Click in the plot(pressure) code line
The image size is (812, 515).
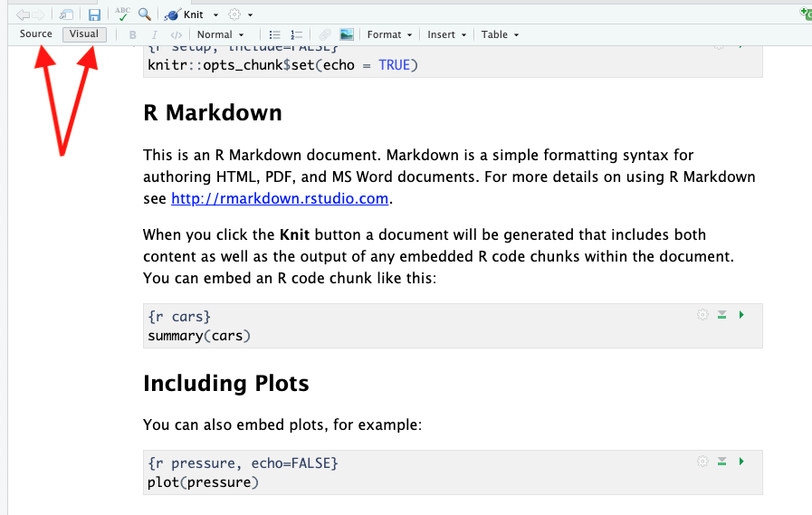click(x=203, y=482)
